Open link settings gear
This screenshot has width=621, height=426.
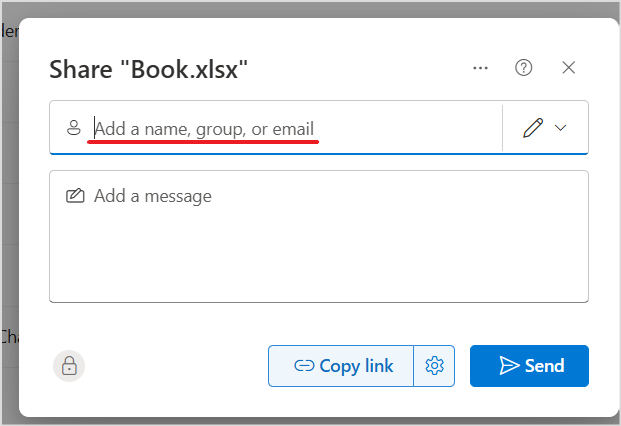(434, 366)
